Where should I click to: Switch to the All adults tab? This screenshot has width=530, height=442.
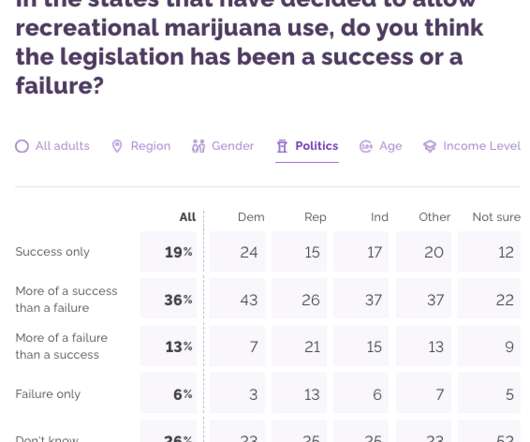52,146
